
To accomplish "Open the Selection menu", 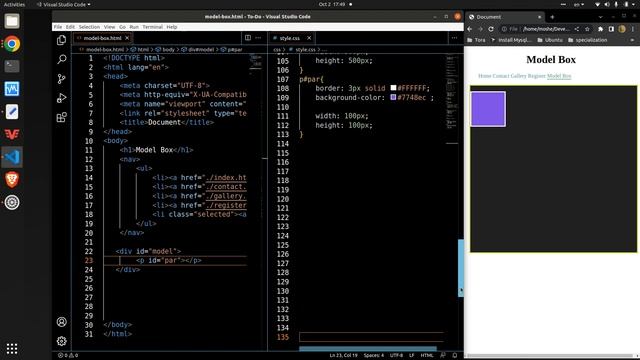I will pos(89,27).
